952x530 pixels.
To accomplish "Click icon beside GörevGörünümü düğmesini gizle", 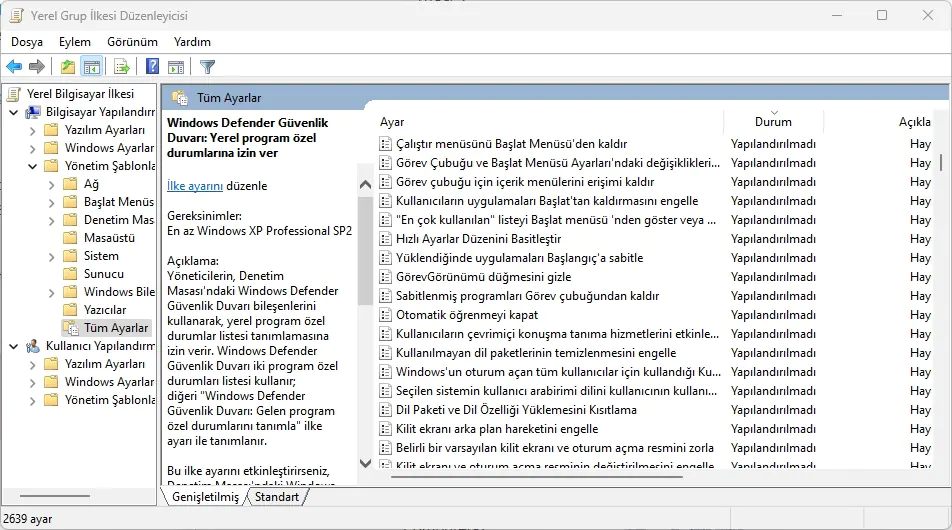I will pyautogui.click(x=385, y=277).
